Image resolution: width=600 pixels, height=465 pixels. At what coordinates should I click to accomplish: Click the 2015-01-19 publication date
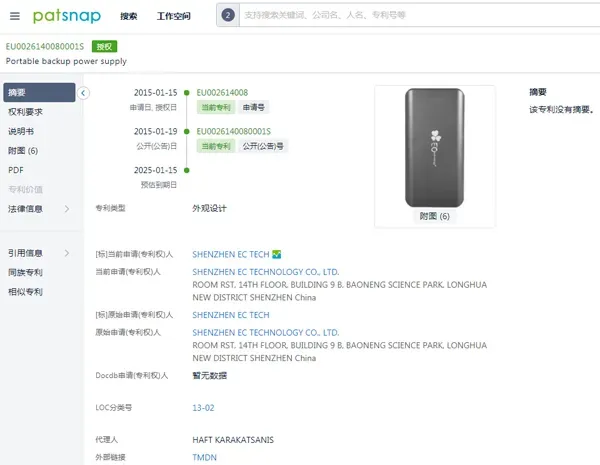(x=155, y=131)
